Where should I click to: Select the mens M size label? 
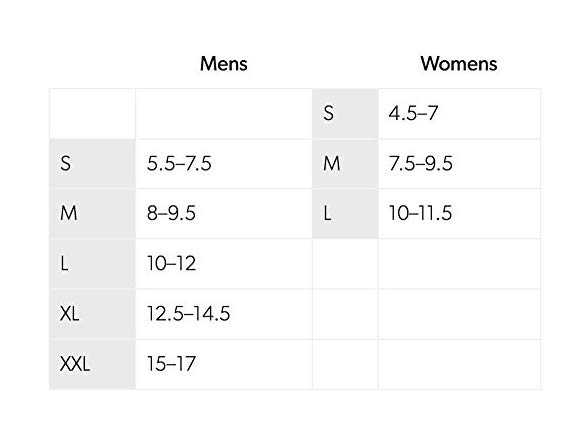pos(93,213)
